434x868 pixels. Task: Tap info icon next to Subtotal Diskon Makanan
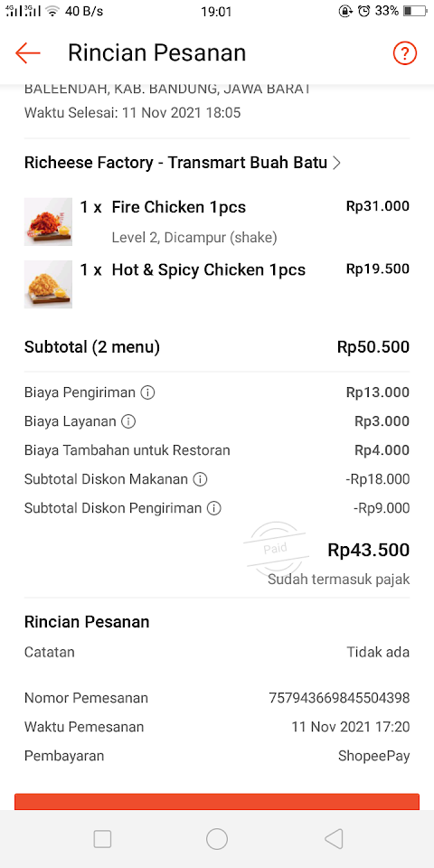tap(200, 479)
